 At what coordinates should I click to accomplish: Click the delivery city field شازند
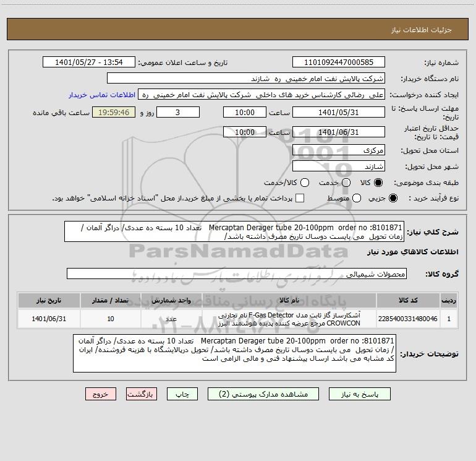click(x=339, y=166)
